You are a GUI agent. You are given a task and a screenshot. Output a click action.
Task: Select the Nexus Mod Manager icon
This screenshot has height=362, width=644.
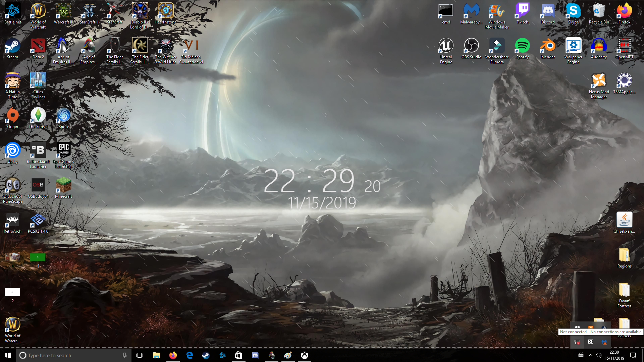coord(599,86)
